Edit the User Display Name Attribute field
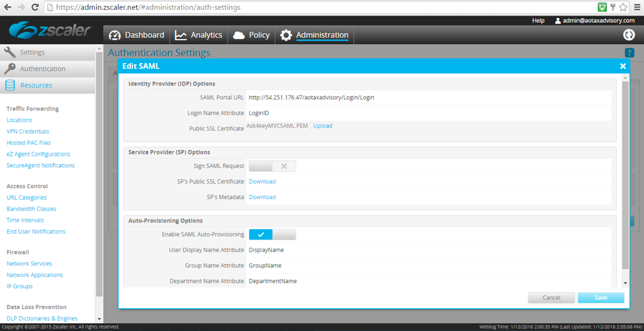The height and width of the screenshot is (331, 644). 429,250
